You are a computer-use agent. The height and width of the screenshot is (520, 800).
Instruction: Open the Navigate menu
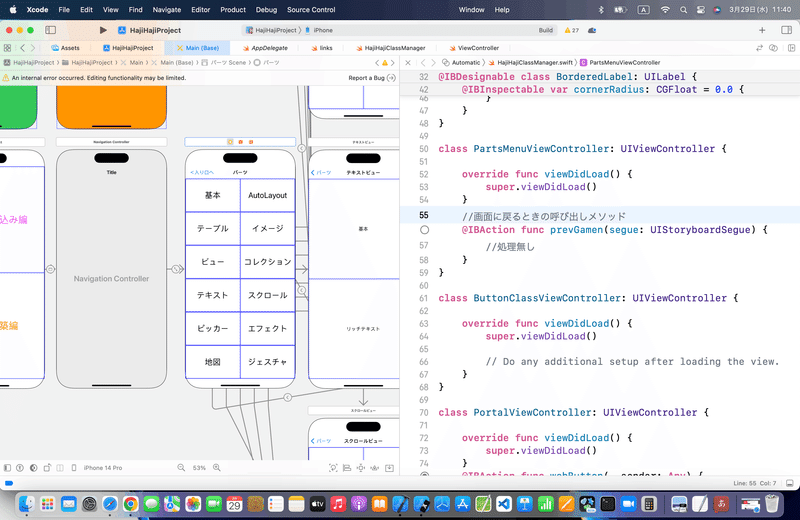pyautogui.click(x=167, y=10)
